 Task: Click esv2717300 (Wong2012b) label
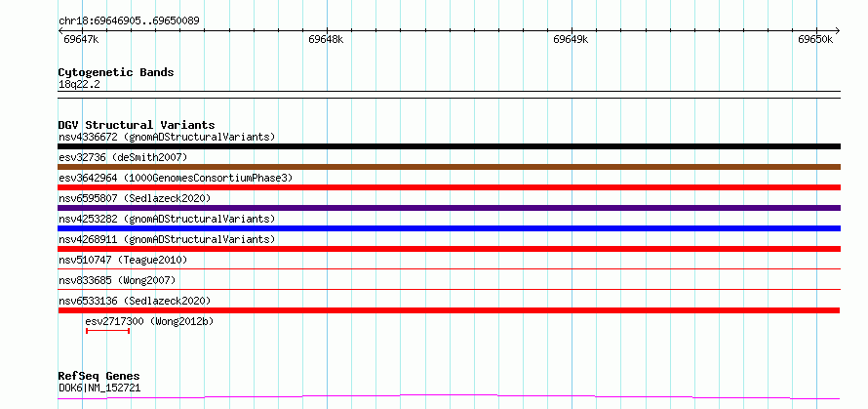pyautogui.click(x=149, y=321)
